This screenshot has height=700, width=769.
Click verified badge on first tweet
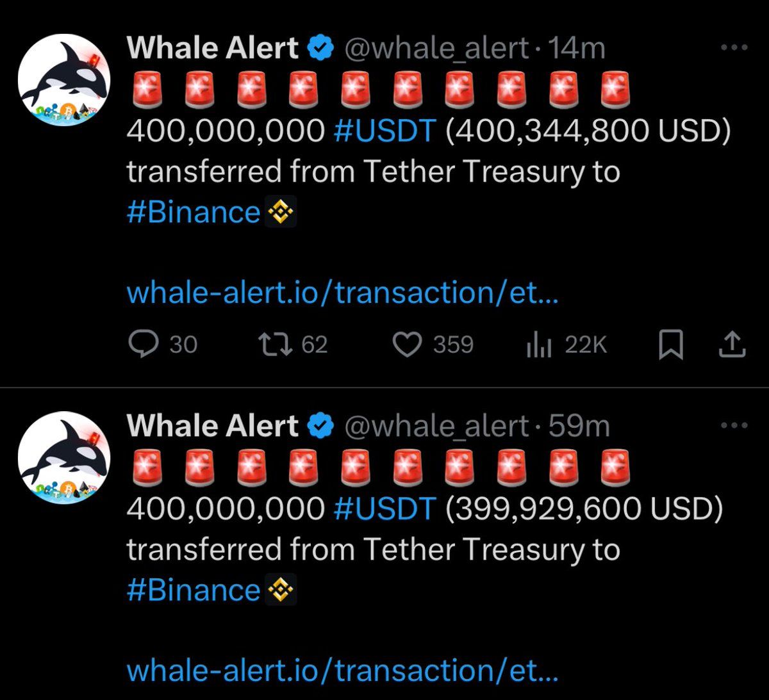pyautogui.click(x=321, y=48)
